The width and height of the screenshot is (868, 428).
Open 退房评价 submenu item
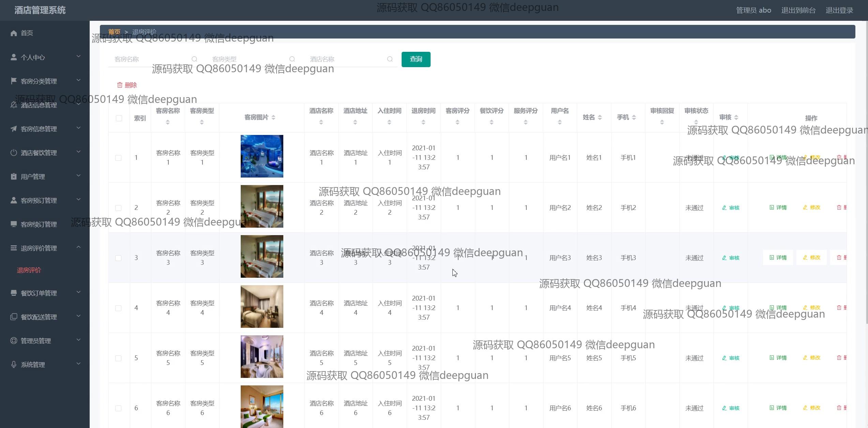tap(29, 270)
